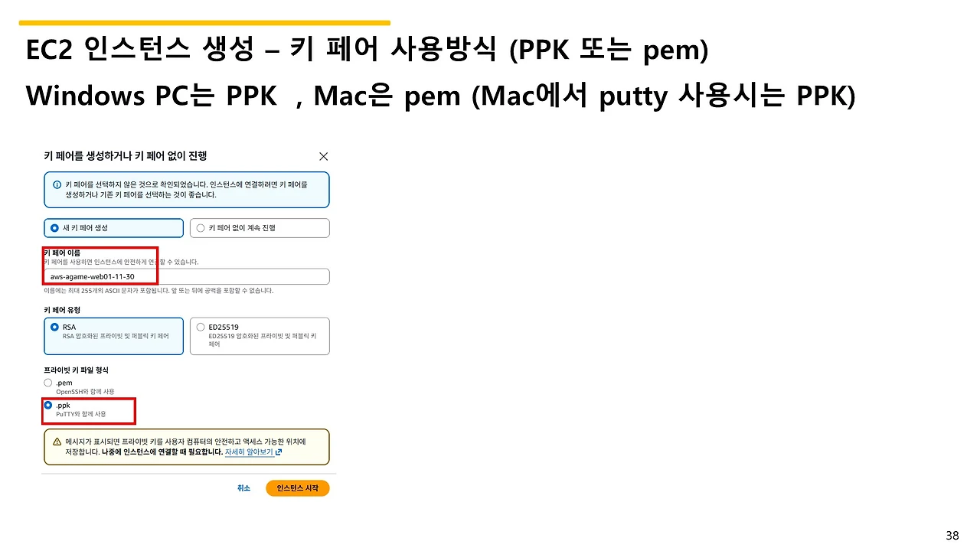Click the info icon in the blue notice banner

(57, 184)
